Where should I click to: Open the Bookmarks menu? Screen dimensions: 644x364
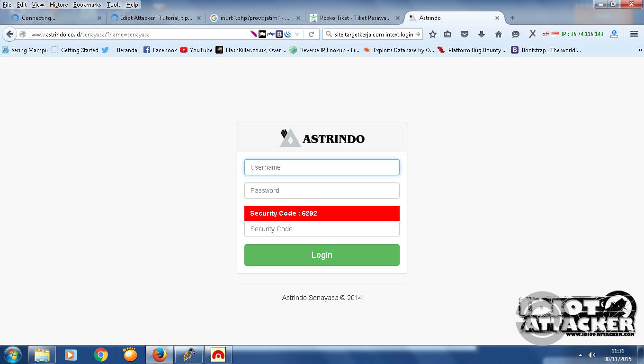[x=87, y=5]
